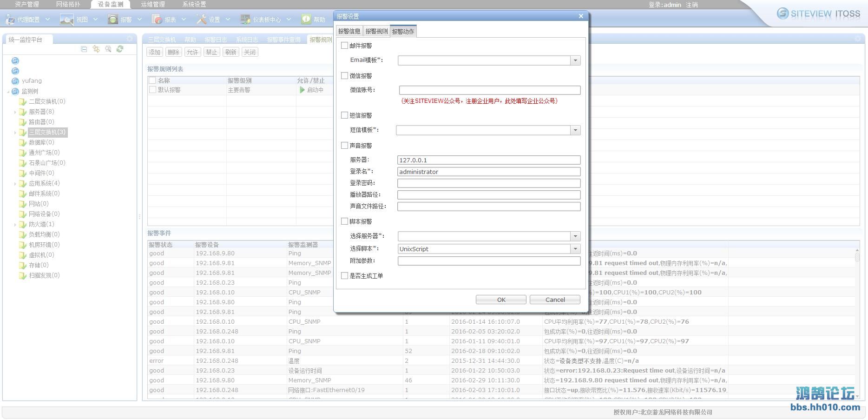Switch to the 报警规则 dialog tab
This screenshot has width=868, height=420.
coord(376,31)
